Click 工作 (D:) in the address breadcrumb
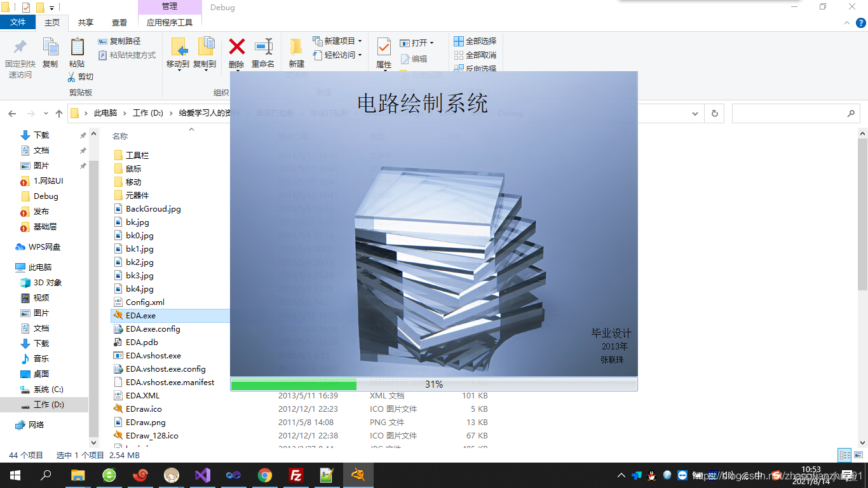This screenshot has height=488, width=868. (x=148, y=113)
